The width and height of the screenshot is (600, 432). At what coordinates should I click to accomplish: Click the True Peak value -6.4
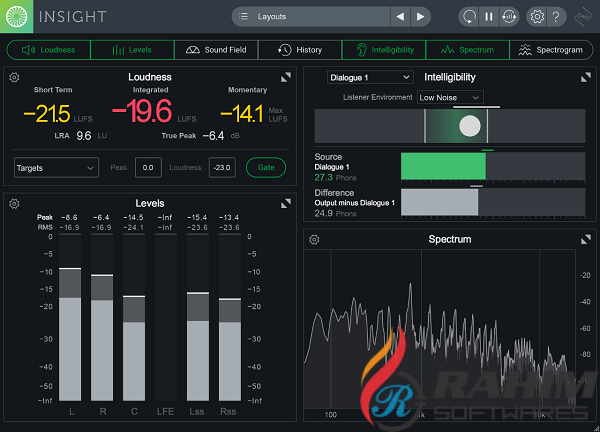[x=213, y=136]
